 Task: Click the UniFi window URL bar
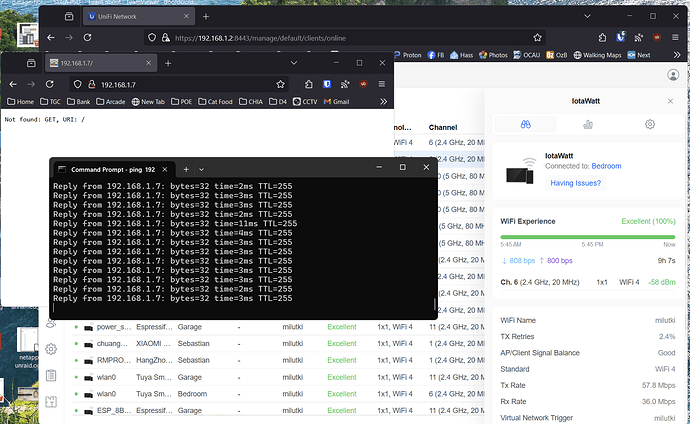pyautogui.click(x=343, y=38)
